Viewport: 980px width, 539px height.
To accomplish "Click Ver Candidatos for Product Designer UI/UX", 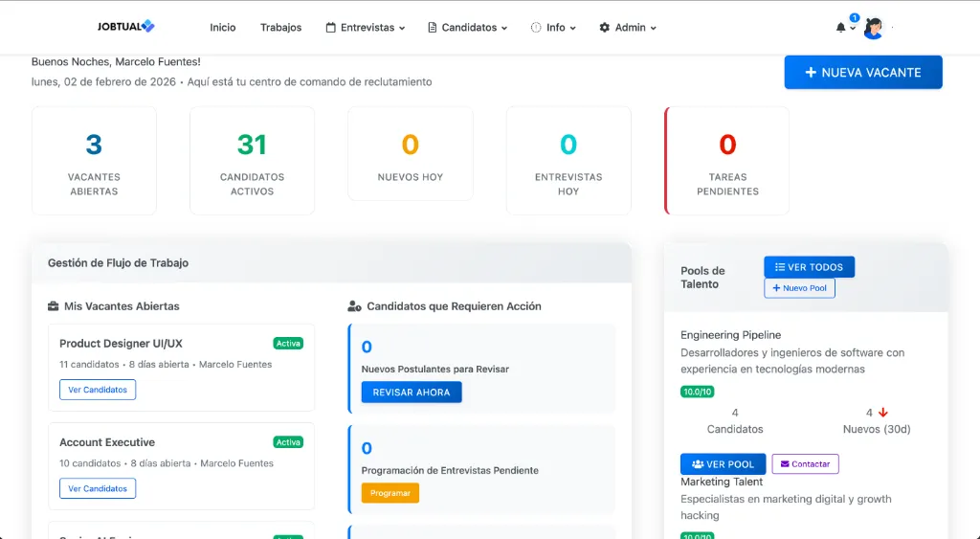I will (x=98, y=390).
